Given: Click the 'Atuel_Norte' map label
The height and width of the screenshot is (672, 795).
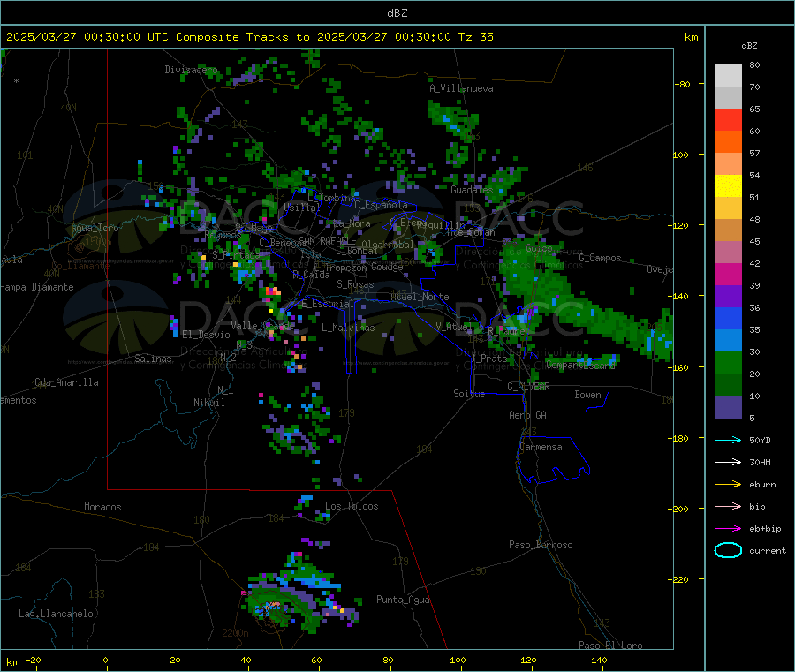Looking at the screenshot, I should [420, 297].
